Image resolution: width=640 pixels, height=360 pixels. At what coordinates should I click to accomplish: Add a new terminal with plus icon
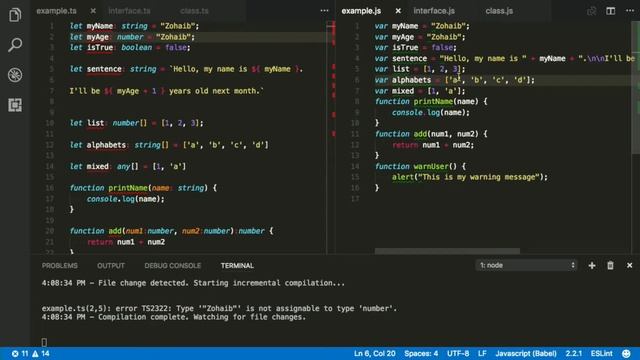coord(591,265)
